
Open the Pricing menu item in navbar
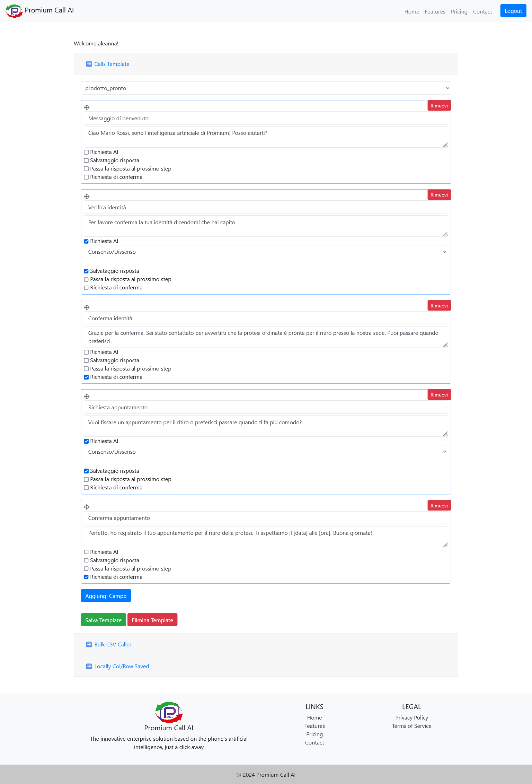[x=459, y=11]
